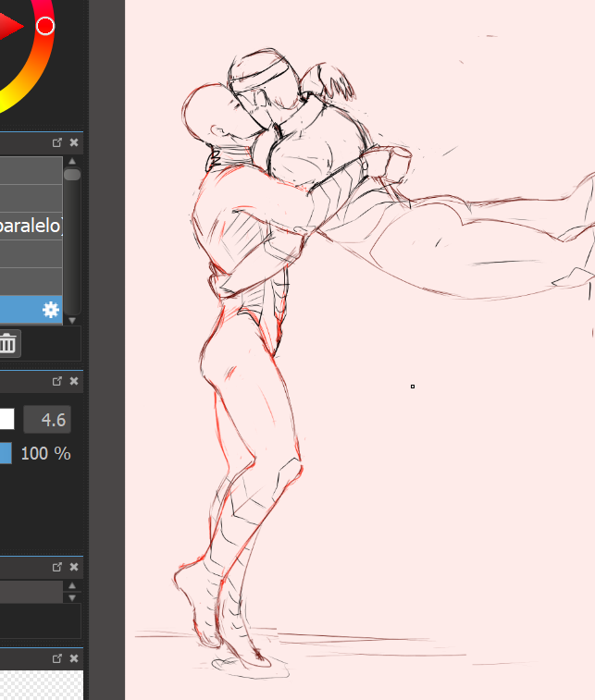The width and height of the screenshot is (595, 700).
Task: Click the white brush size preview box
Action: 6,419
